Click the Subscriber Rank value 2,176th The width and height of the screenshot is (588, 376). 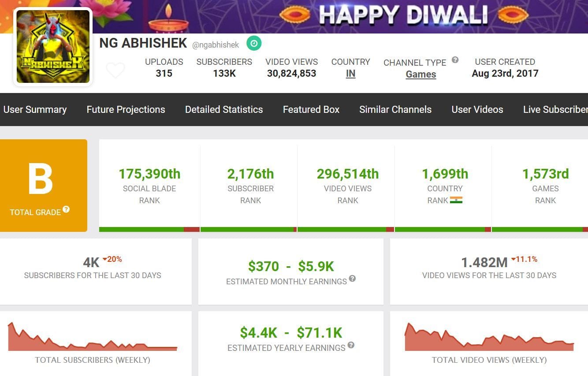[250, 174]
